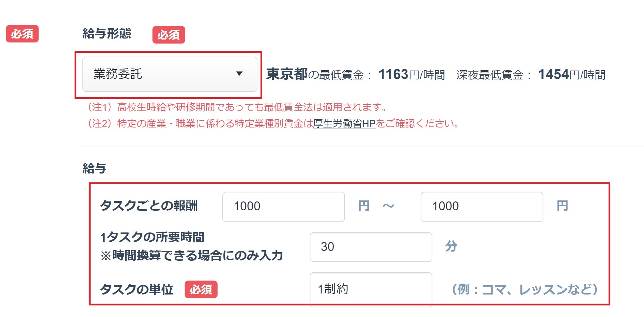Click the 深夜最低賃金 1454円/時間 text

[531, 75]
